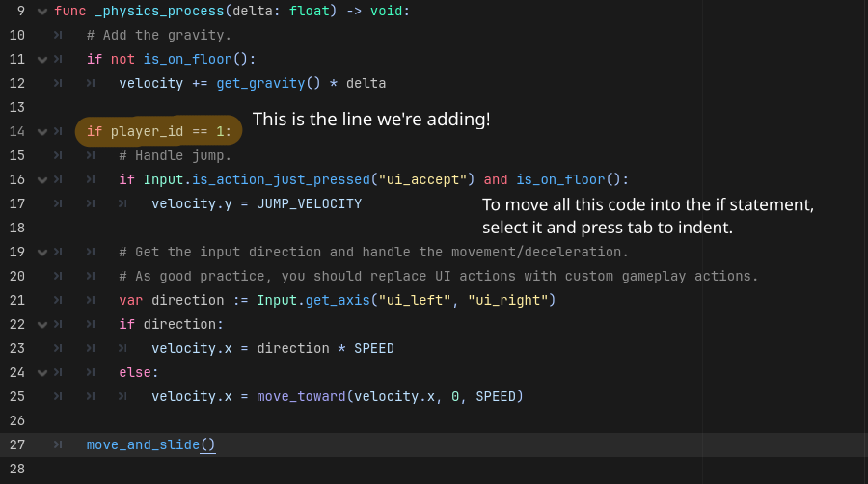Click the _physics_process function name
This screenshot has height=484, width=868.
(x=159, y=11)
